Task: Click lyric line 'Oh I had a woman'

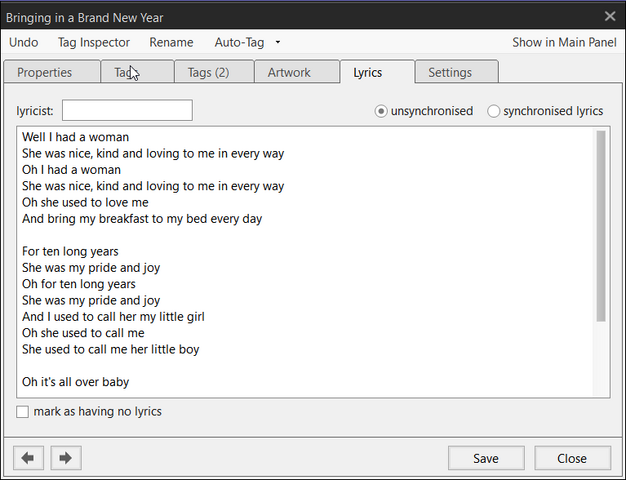Action: [x=71, y=170]
